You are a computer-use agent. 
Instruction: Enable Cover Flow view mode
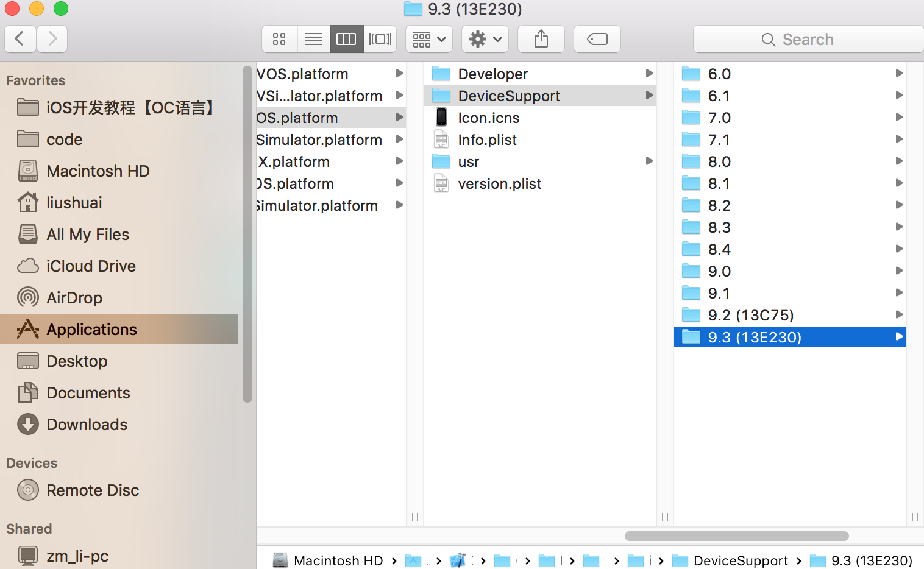click(x=380, y=38)
